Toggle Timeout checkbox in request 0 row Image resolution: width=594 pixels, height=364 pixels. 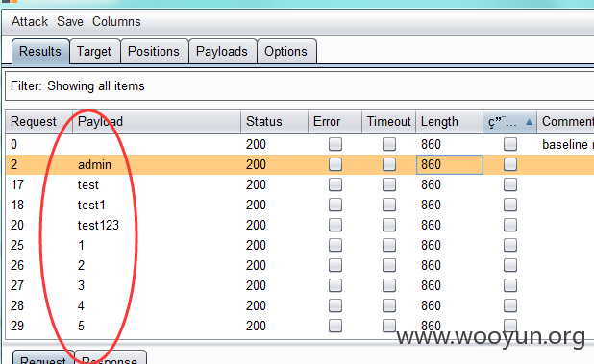(x=389, y=144)
